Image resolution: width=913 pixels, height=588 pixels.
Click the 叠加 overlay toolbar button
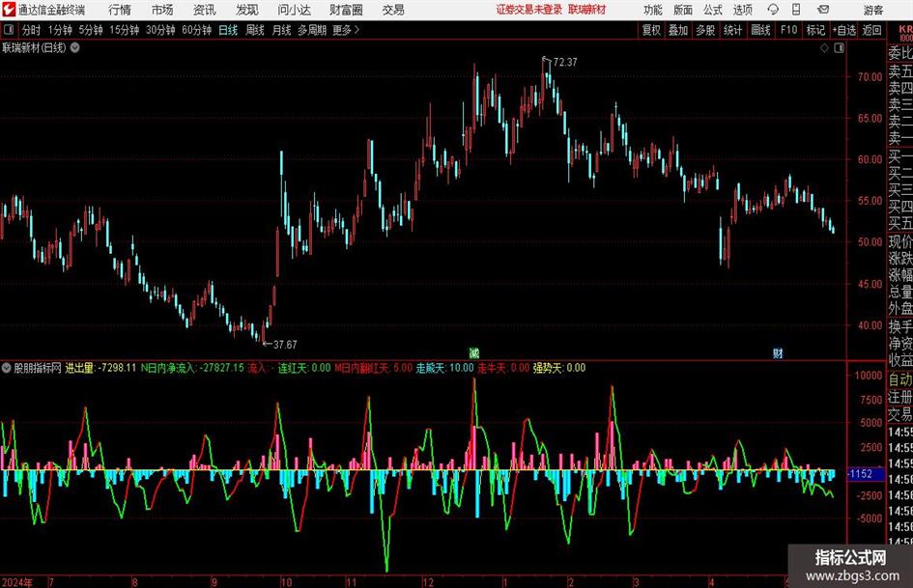point(678,30)
